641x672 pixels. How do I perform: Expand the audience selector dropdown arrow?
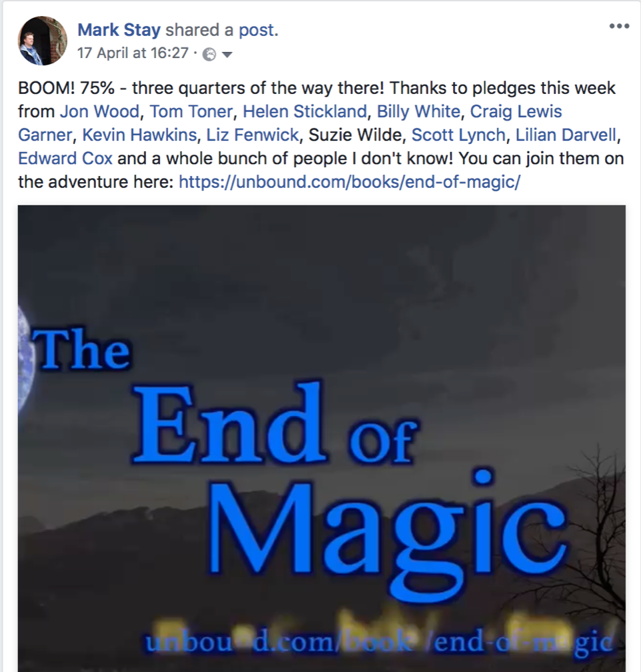click(227, 55)
